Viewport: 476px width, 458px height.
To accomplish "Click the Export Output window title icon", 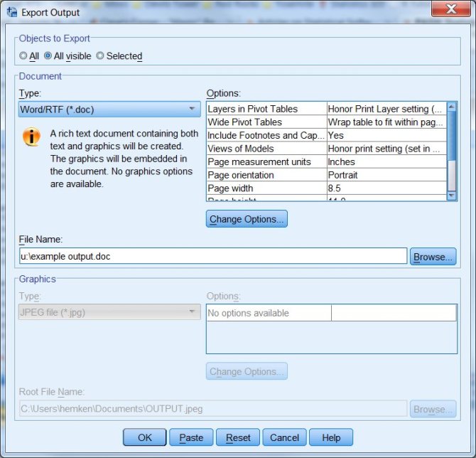I will (11, 12).
